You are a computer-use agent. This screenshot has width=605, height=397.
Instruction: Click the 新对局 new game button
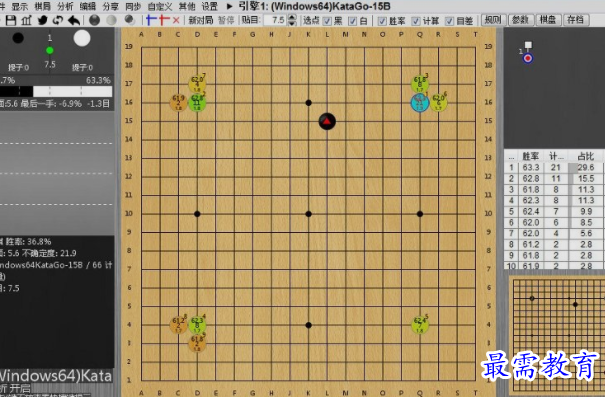click(201, 20)
